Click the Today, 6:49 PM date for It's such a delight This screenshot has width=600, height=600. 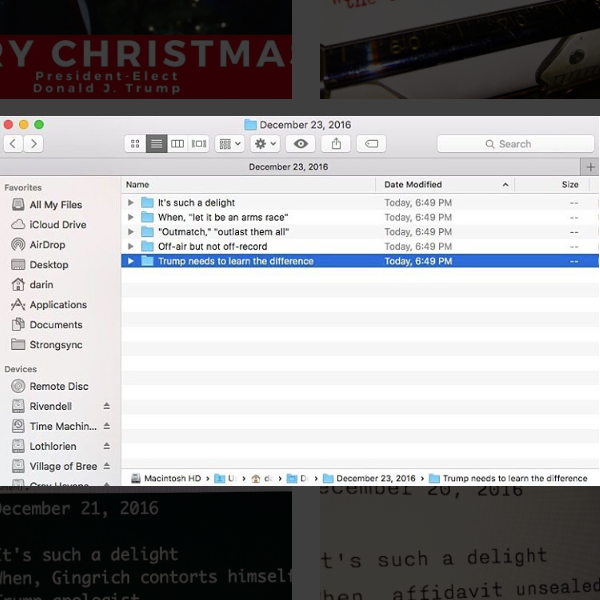tap(418, 202)
